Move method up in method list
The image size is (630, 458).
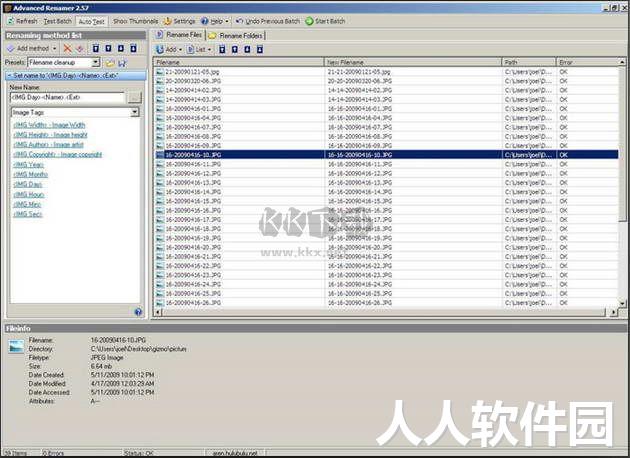coord(108,49)
